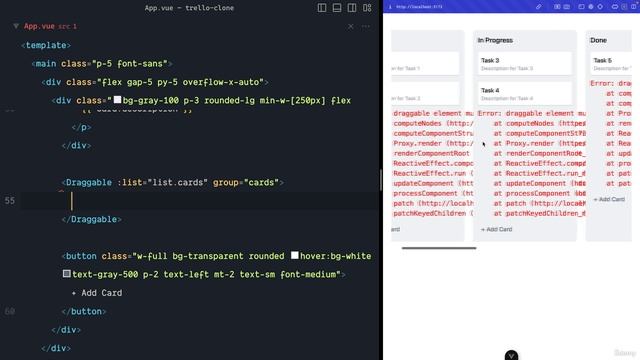Click Add Card in Done column
The image size is (640, 360).
point(609,199)
